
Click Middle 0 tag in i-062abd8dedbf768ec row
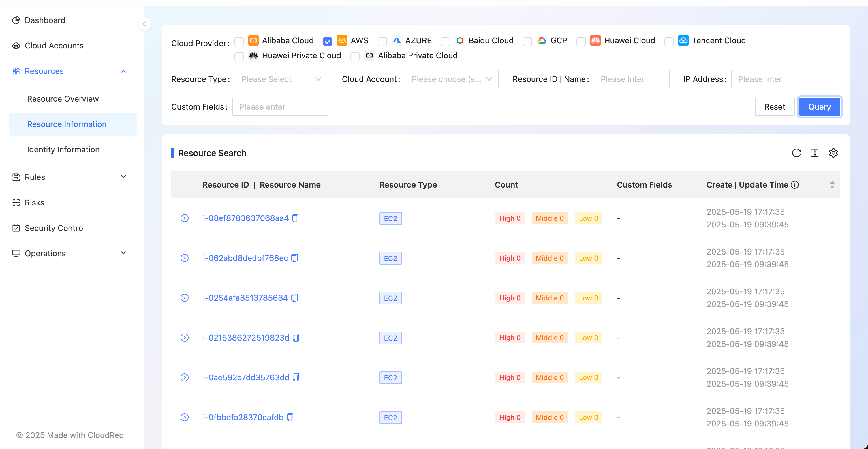point(550,258)
